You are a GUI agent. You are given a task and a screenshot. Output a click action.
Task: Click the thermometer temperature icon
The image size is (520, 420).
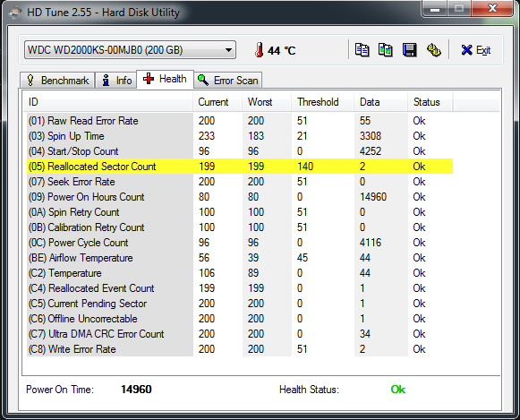pos(260,50)
